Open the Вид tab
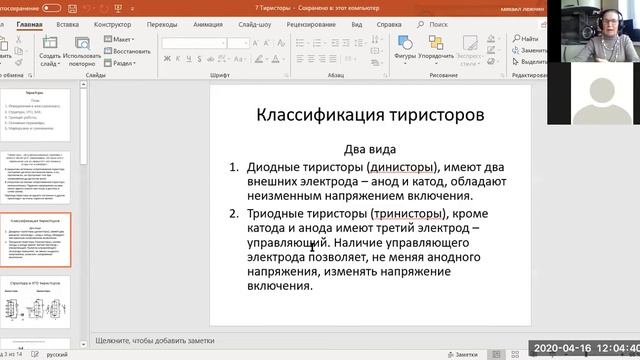640x360 pixels. click(357, 24)
